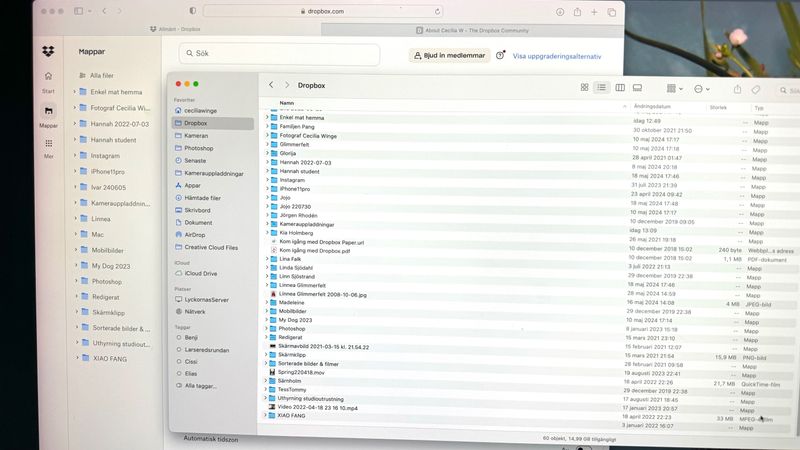This screenshot has height=450, width=800.
Task: Expand XIAO FANG in Dropbox web sidebar
Action: (x=77, y=358)
